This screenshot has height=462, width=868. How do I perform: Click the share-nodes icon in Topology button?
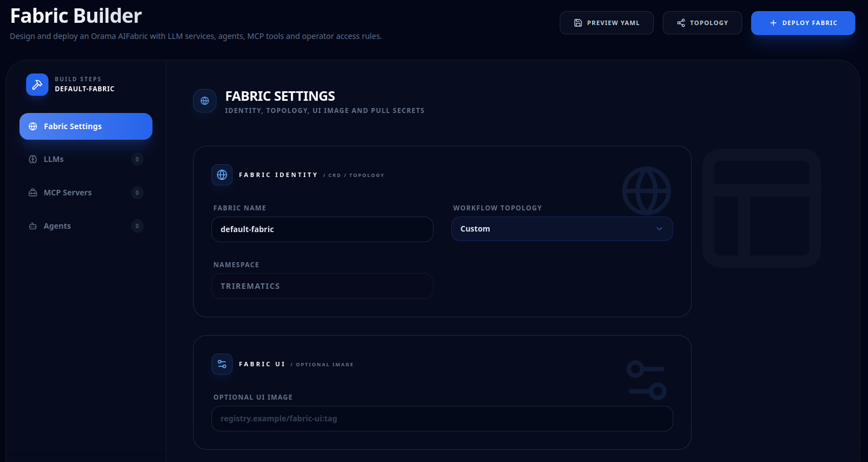coord(681,23)
